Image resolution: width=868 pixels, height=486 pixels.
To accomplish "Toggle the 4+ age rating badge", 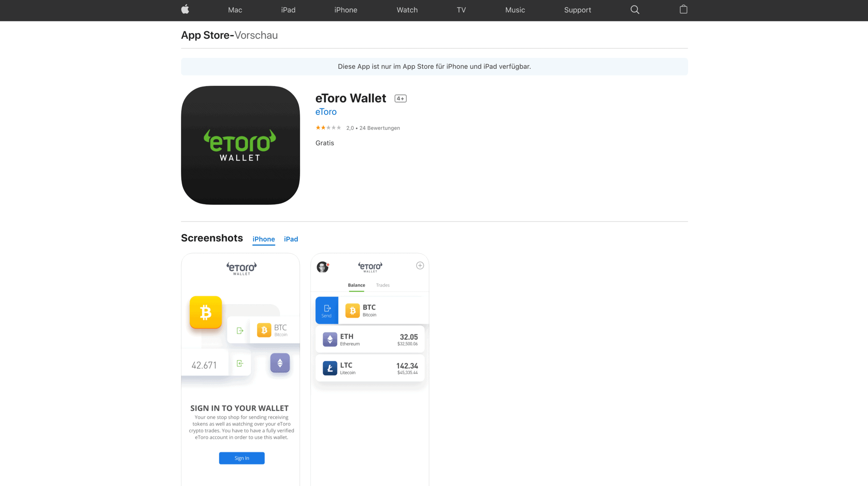I will (400, 98).
